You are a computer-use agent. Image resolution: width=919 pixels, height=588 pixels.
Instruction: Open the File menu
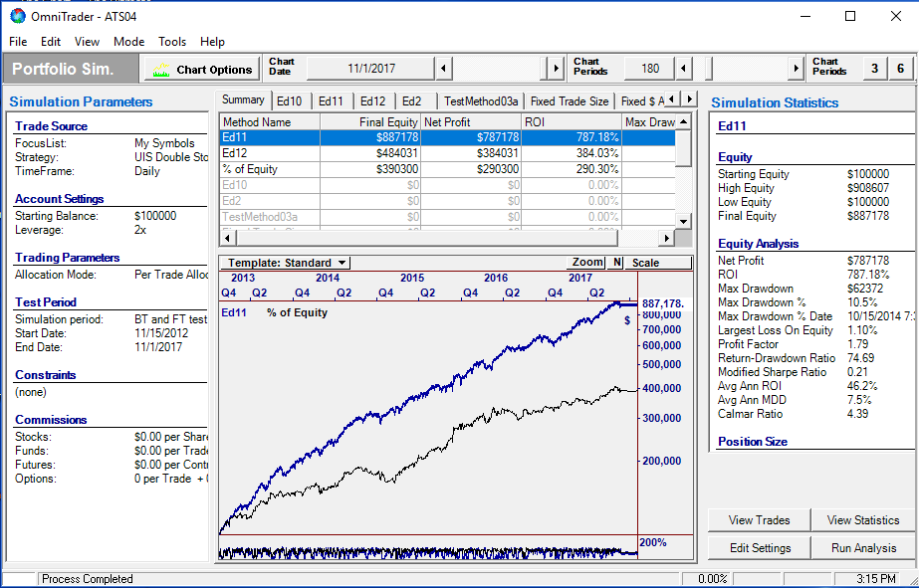18,42
